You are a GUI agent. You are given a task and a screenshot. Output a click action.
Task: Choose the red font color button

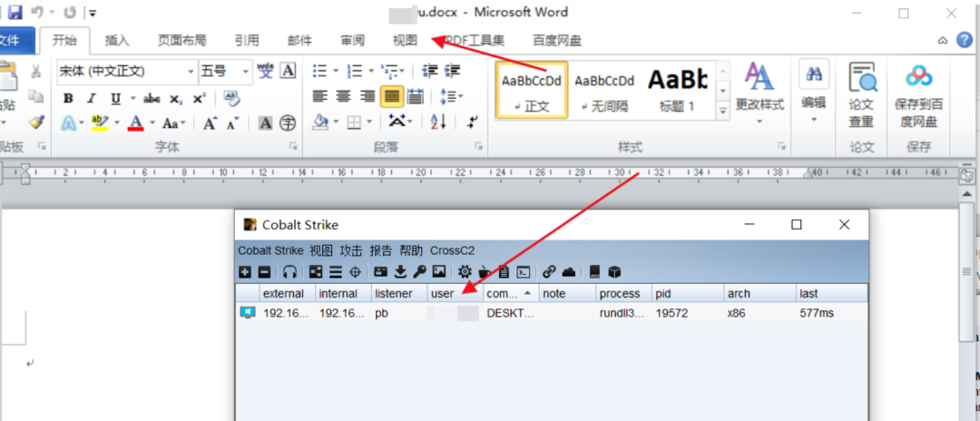(x=136, y=123)
